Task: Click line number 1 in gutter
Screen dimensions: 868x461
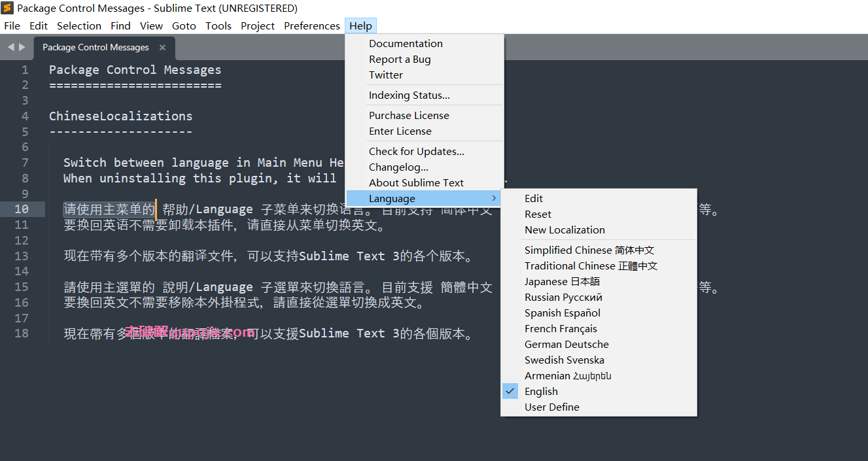Action: (x=25, y=69)
